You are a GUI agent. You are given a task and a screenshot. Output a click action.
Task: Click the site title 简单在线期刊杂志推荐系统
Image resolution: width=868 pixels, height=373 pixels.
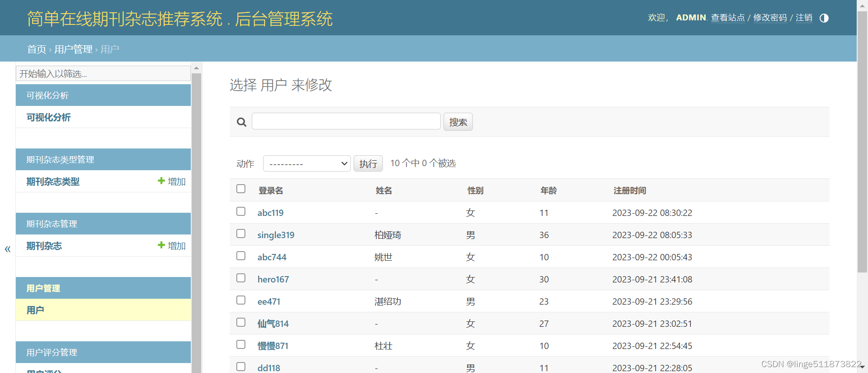coord(125,19)
